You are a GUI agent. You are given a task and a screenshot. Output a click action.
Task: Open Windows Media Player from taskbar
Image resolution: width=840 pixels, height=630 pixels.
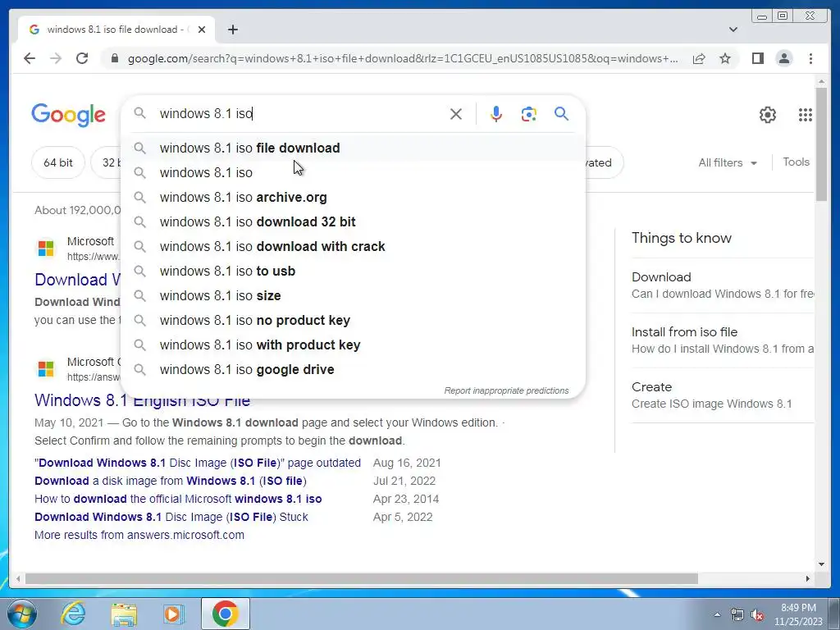[173, 614]
